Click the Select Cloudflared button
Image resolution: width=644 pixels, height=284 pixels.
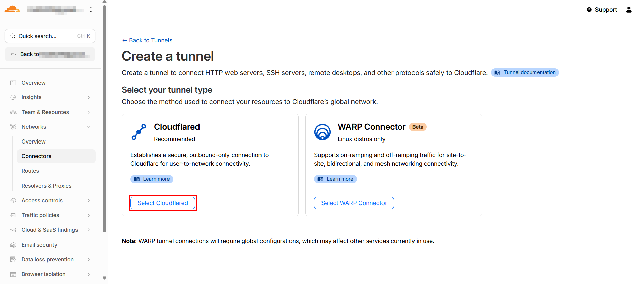(163, 203)
